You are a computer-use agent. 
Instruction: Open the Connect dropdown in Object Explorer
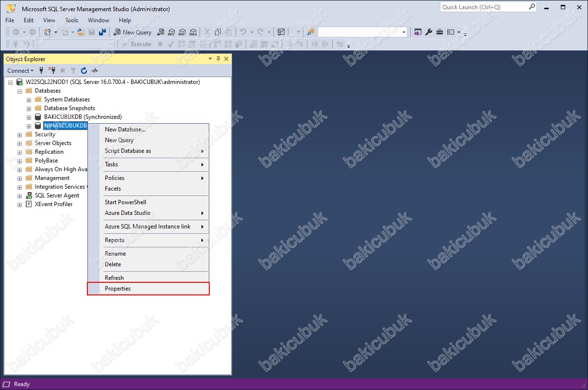[x=20, y=70]
